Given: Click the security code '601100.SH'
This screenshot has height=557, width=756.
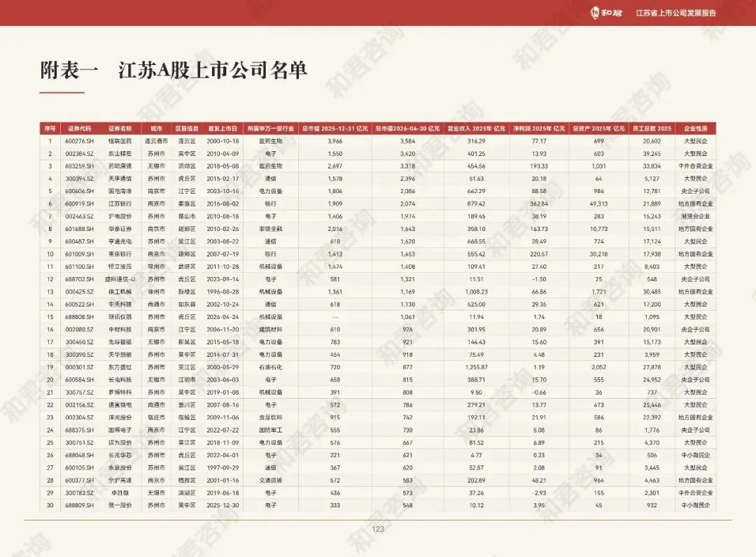Looking at the screenshot, I should point(80,267).
